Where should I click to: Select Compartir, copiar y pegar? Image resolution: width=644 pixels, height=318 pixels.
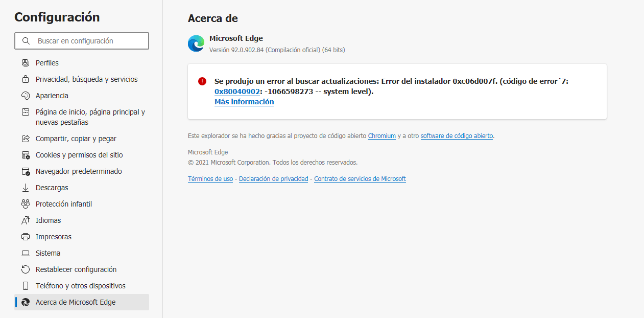coord(82,139)
